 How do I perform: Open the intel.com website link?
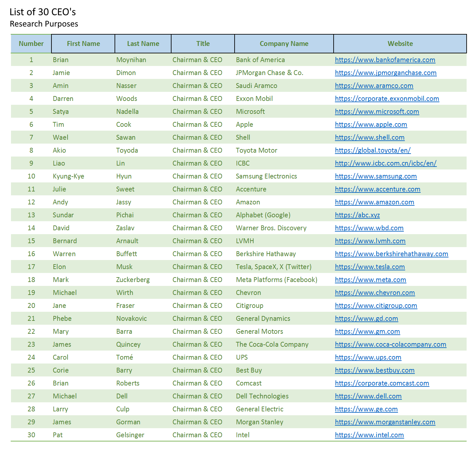(x=370, y=435)
